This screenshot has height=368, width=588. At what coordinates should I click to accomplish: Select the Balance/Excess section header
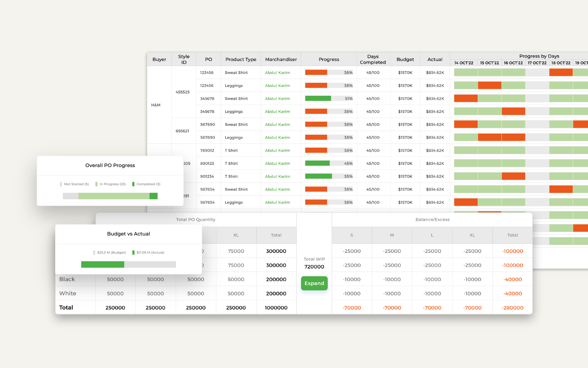coord(432,219)
